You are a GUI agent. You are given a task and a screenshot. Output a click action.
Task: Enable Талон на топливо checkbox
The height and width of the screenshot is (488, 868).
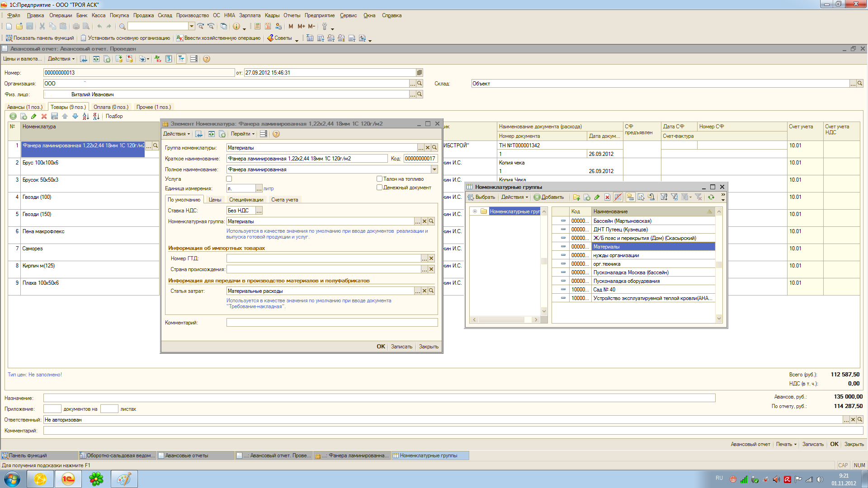pyautogui.click(x=380, y=179)
